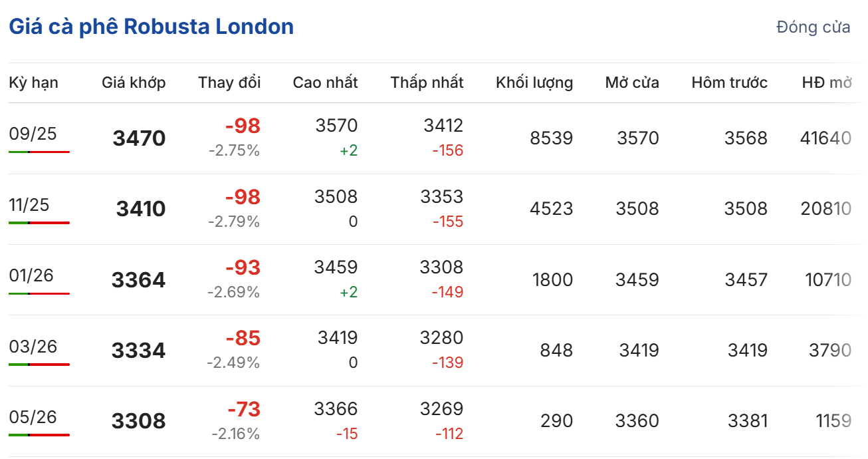Click the "Giá cà phê Robusta London" title
Image resolution: width=868 pixels, height=459 pixels.
coord(151,27)
